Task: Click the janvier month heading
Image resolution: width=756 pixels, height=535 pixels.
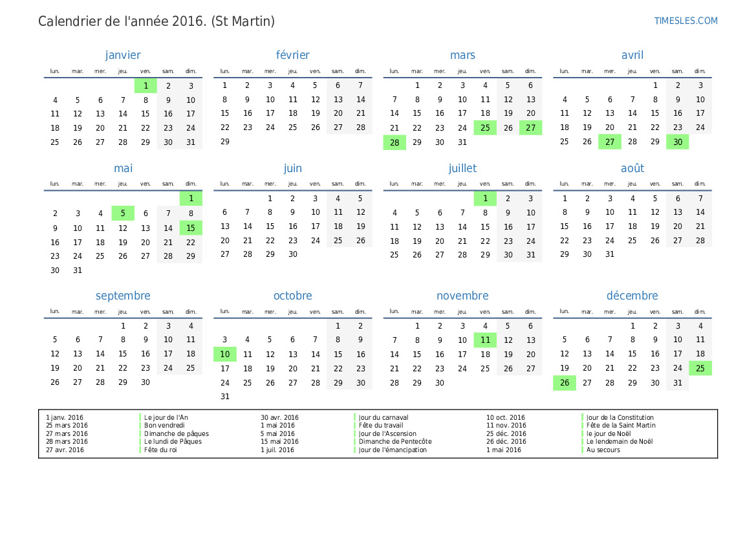Action: (x=123, y=56)
